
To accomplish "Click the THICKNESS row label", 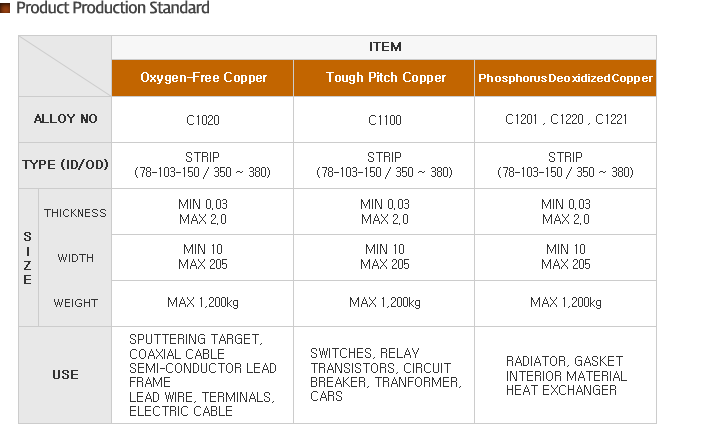I will pos(75,212).
